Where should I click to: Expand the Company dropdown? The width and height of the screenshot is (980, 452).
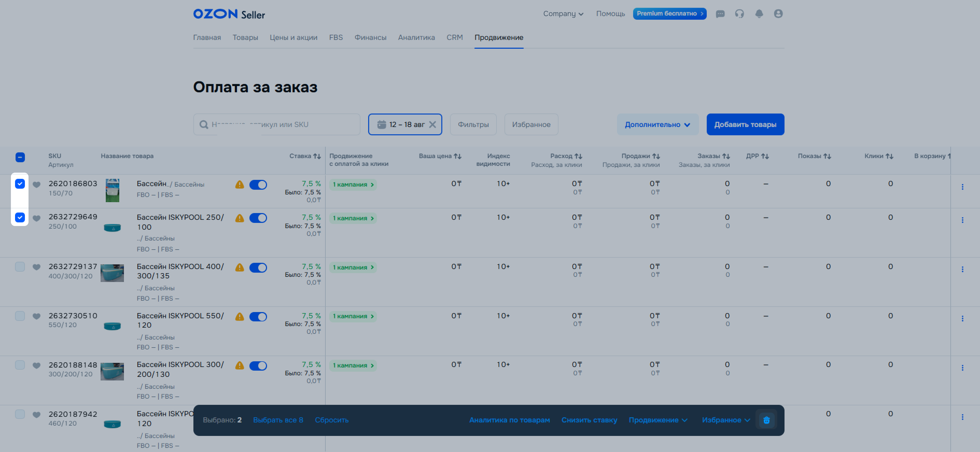tap(563, 14)
